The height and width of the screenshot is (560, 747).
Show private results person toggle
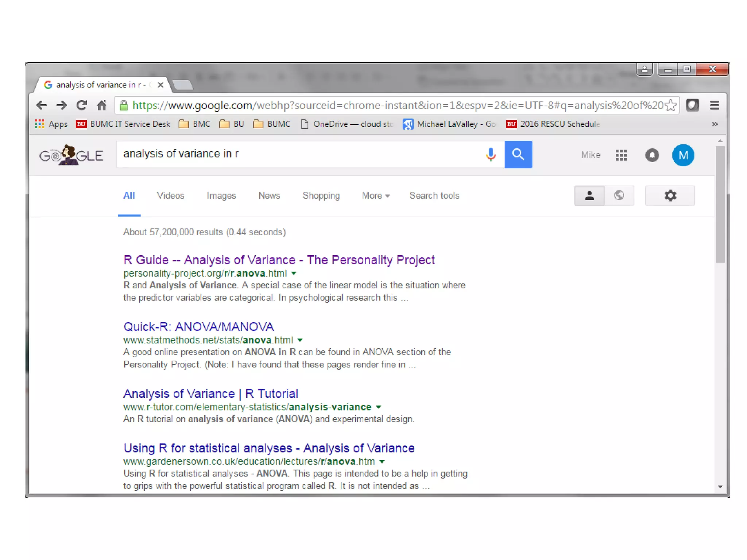pos(589,196)
